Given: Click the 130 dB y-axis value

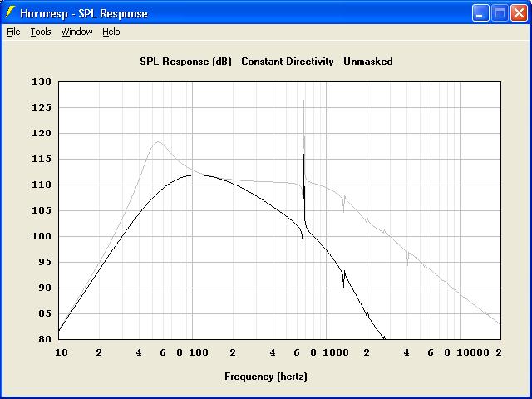Looking at the screenshot, I should pos(42,81).
